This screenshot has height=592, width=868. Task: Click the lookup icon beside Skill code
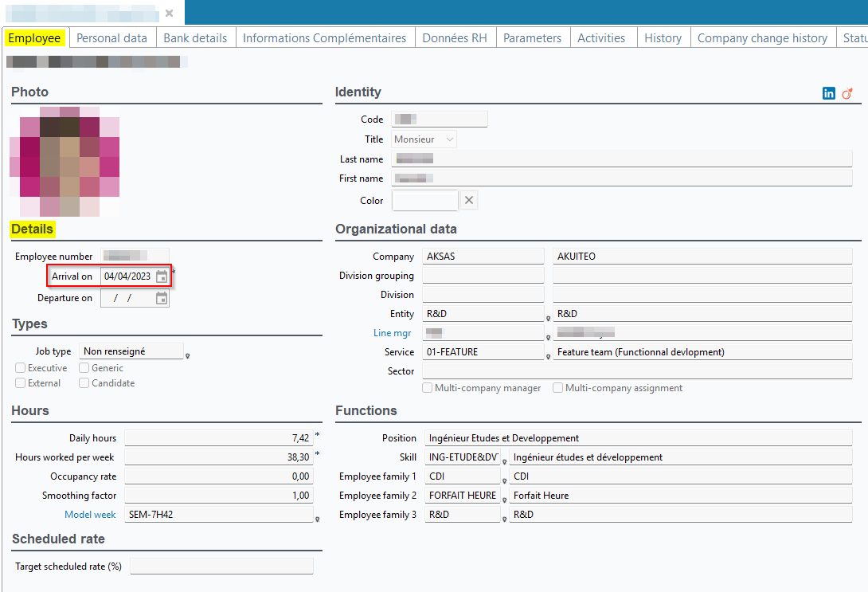(x=504, y=461)
